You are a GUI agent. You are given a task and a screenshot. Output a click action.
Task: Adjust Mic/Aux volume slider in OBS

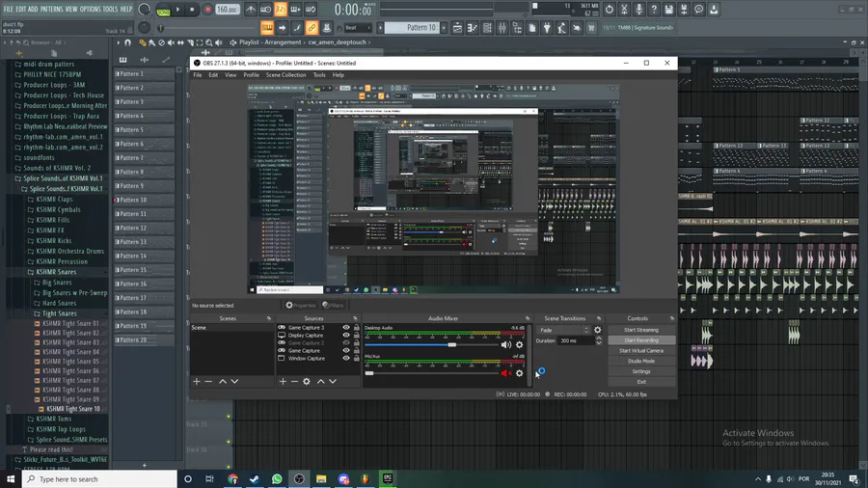tap(432, 373)
